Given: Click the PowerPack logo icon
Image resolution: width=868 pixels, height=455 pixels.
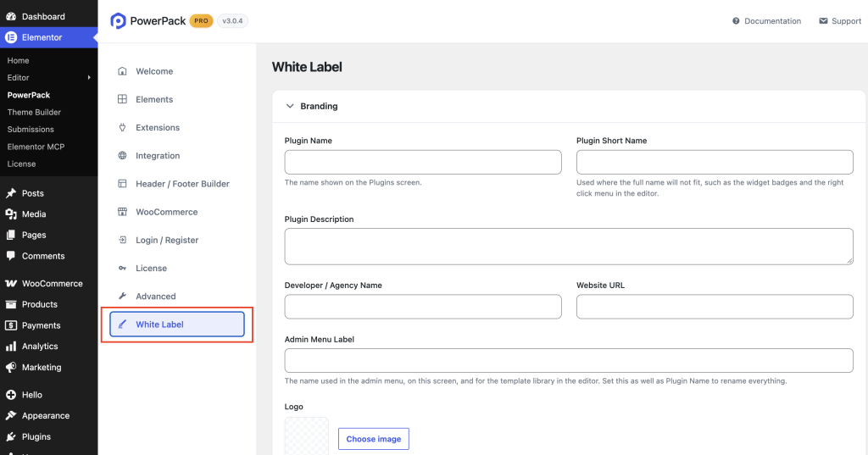Looking at the screenshot, I should point(118,21).
